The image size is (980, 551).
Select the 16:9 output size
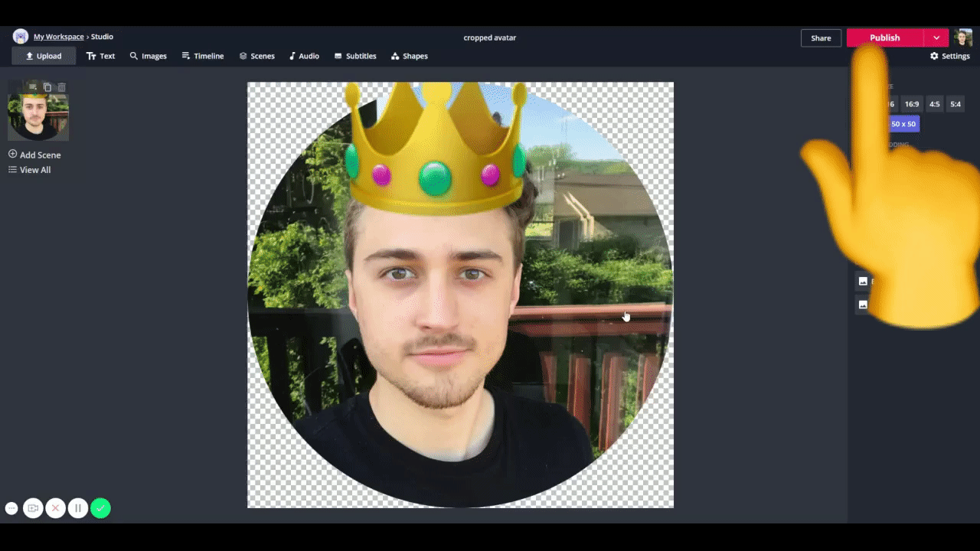912,104
